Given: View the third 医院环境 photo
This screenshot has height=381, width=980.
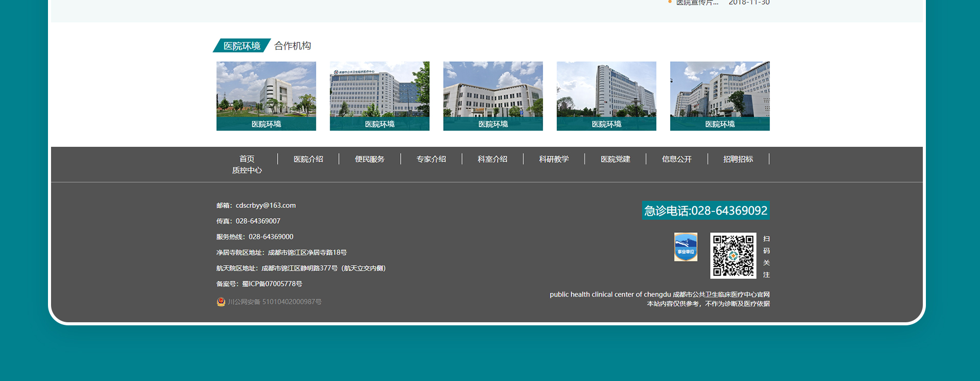Looking at the screenshot, I should [x=493, y=96].
